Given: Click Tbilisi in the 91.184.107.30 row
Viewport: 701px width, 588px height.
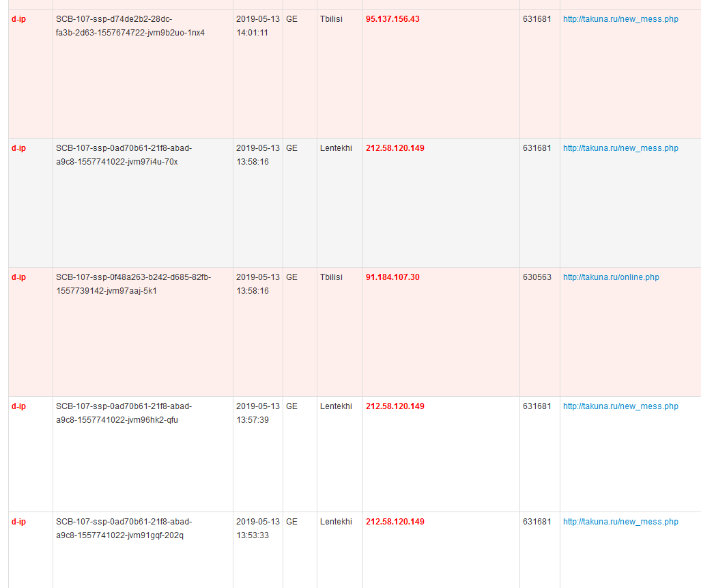Looking at the screenshot, I should click(x=331, y=277).
